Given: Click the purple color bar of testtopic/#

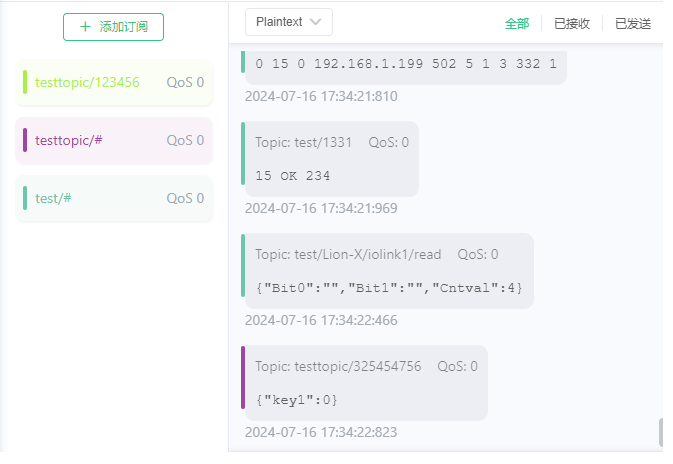Looking at the screenshot, I should click(25, 140).
